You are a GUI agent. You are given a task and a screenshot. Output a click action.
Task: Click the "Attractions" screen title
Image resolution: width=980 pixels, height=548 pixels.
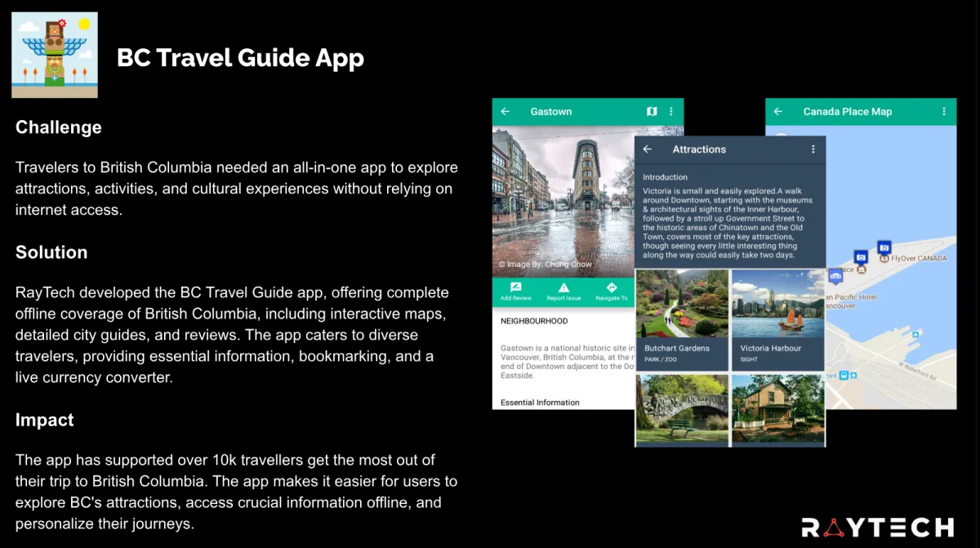click(x=699, y=149)
